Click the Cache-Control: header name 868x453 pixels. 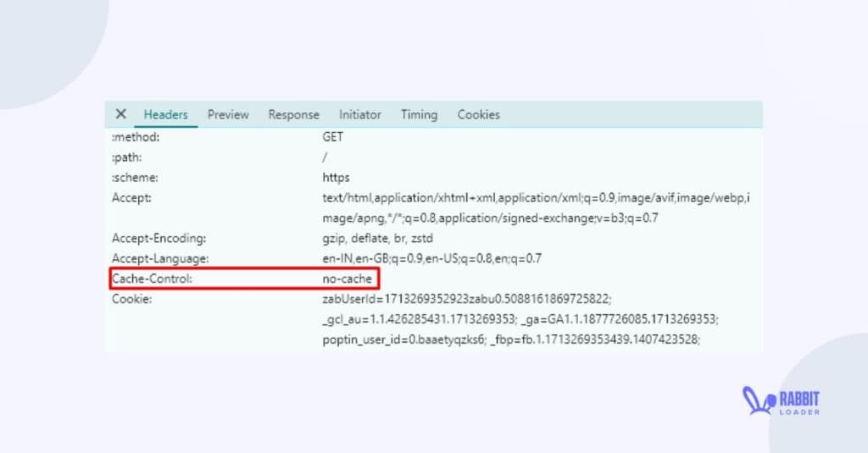pyautogui.click(x=153, y=279)
